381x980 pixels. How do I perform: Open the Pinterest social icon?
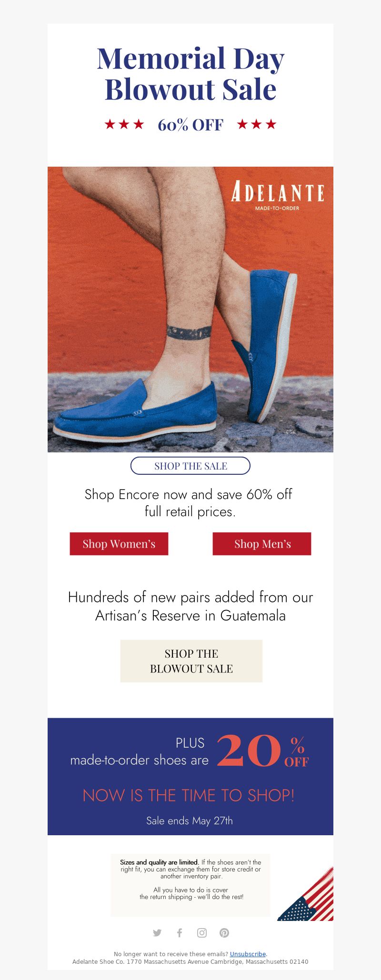tap(224, 933)
